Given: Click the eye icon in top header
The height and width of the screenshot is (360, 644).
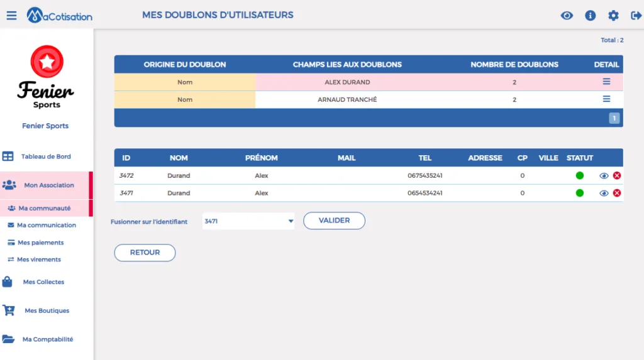Looking at the screenshot, I should click(567, 16).
